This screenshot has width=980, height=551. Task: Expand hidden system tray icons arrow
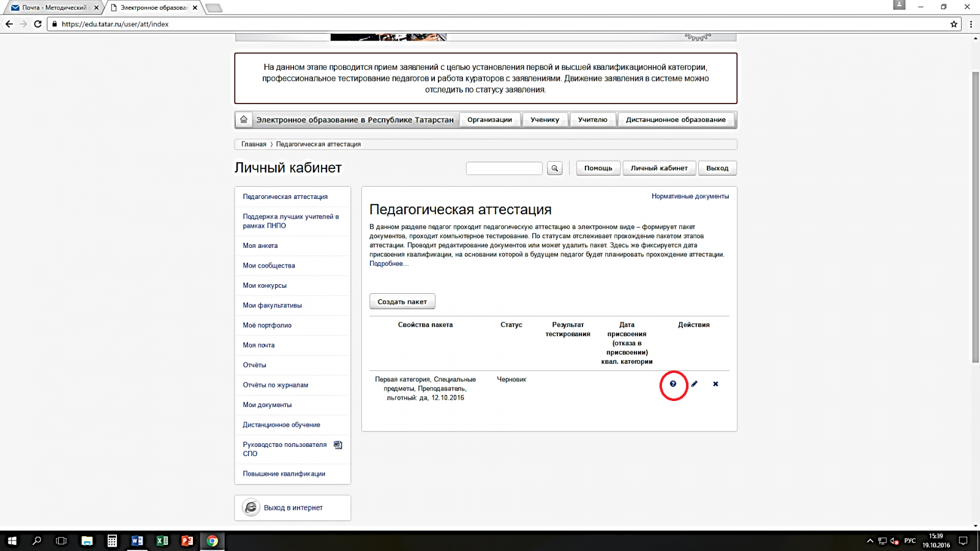[870, 541]
